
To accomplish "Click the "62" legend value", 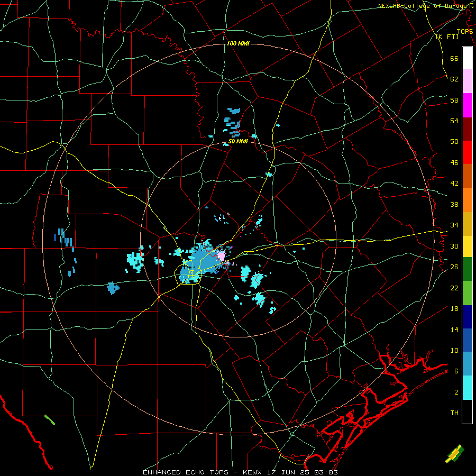I will tap(454, 79).
